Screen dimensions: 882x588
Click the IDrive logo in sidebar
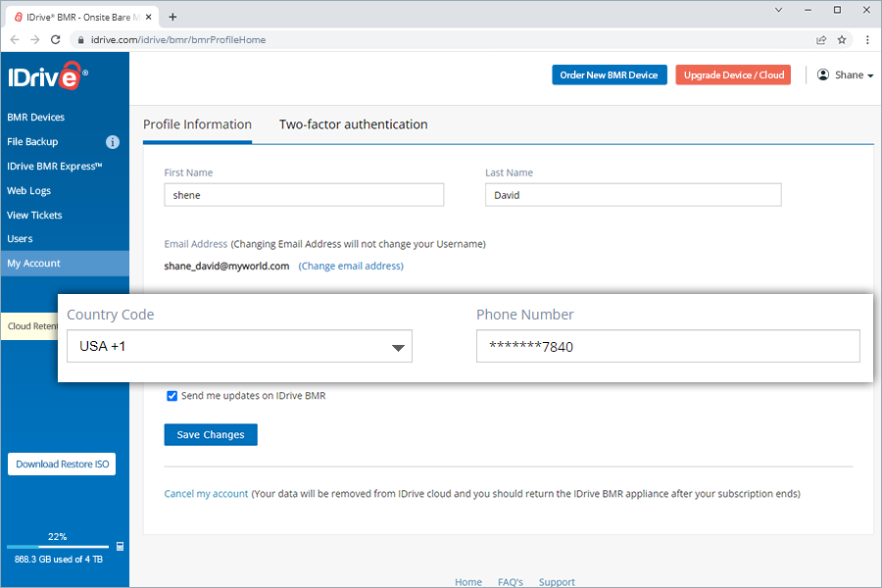coord(48,75)
